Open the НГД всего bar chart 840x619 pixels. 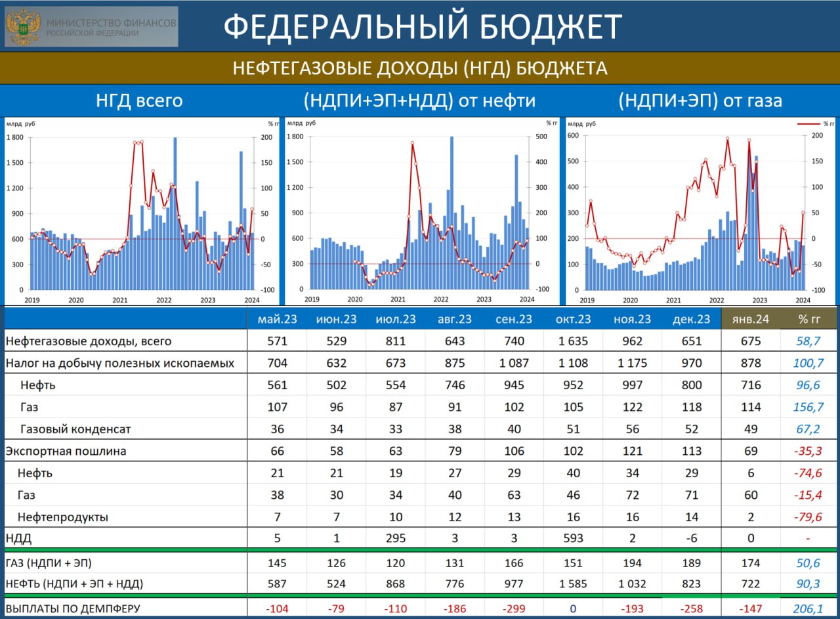click(140, 210)
